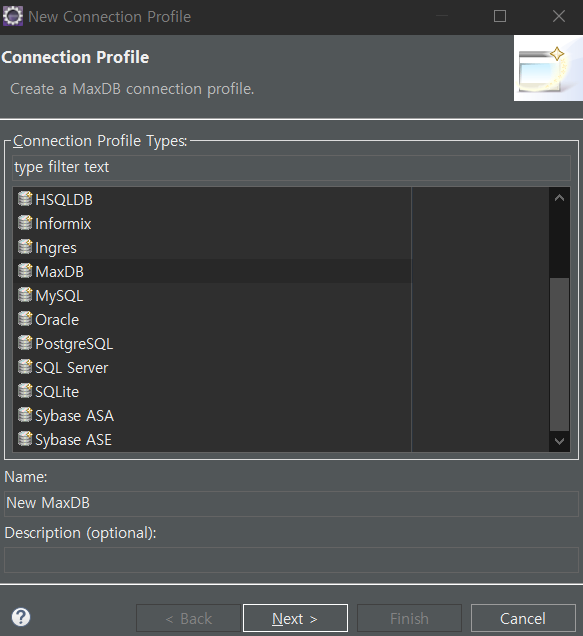The height and width of the screenshot is (636, 583).
Task: Close the dialog with the X button
Action: click(559, 16)
